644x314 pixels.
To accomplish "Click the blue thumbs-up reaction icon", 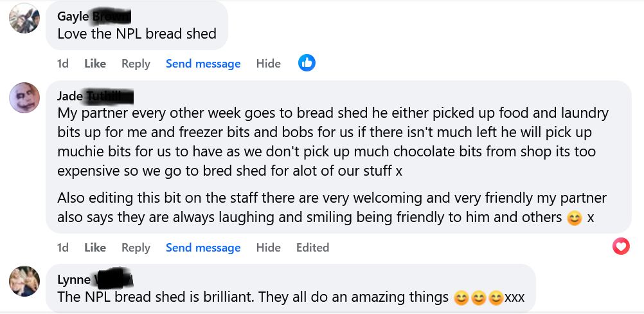I will [307, 63].
